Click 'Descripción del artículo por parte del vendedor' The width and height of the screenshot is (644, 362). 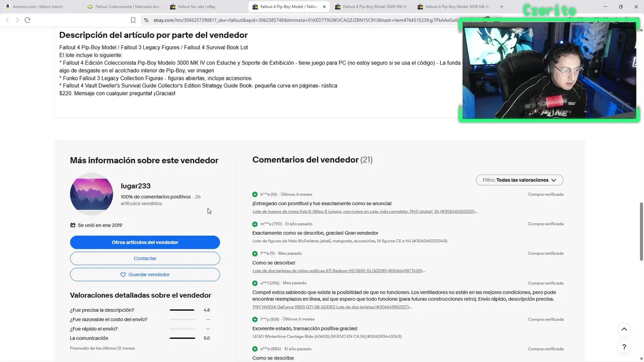[153, 35]
